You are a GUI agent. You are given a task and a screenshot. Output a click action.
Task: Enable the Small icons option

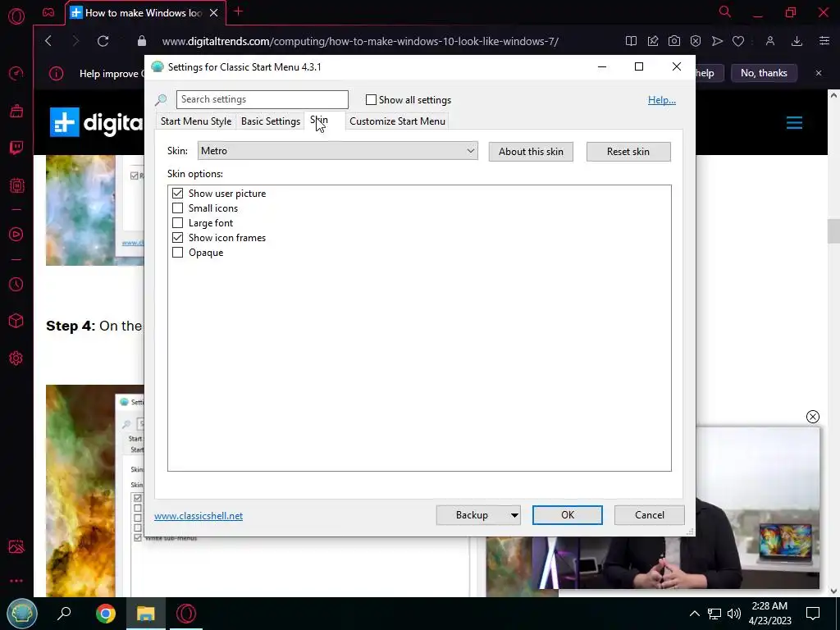coord(177,208)
